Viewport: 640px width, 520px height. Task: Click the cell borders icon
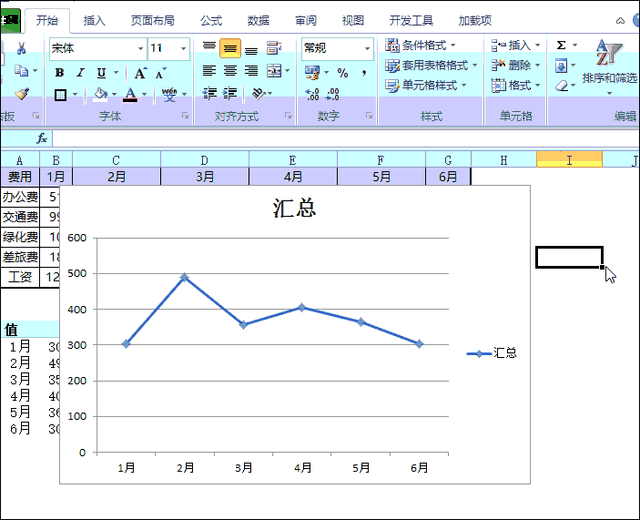tap(60, 95)
